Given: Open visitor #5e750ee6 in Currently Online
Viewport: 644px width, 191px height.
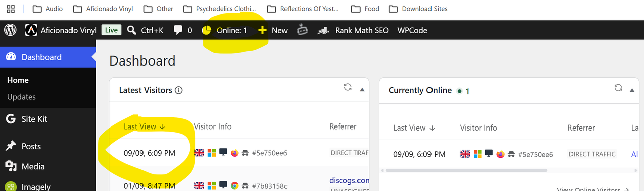Looking at the screenshot, I should (x=535, y=154).
